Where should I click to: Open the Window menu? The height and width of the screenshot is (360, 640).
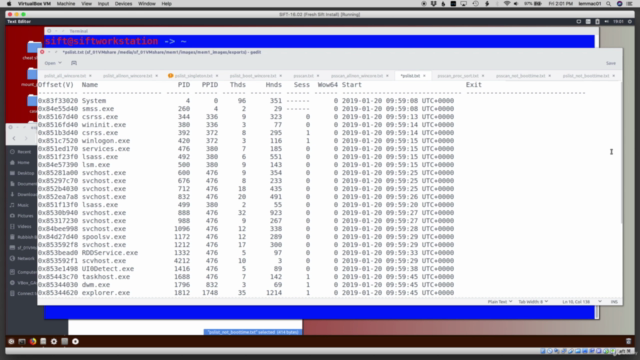coord(147,4)
